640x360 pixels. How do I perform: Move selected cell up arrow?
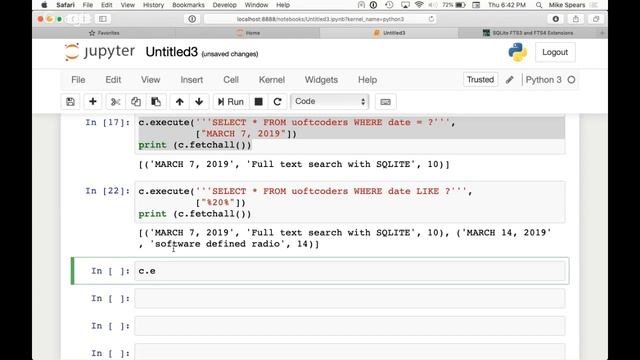pyautogui.click(x=180, y=102)
